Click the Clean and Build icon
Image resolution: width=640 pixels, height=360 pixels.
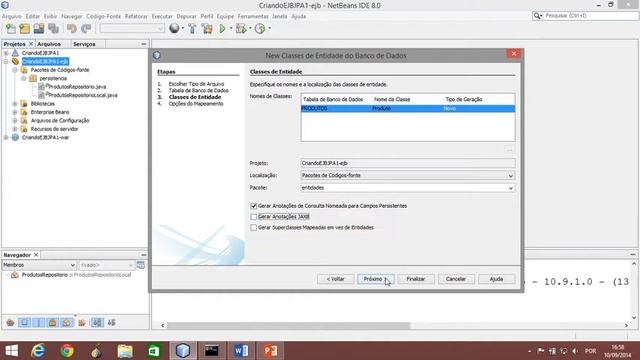[x=207, y=29]
